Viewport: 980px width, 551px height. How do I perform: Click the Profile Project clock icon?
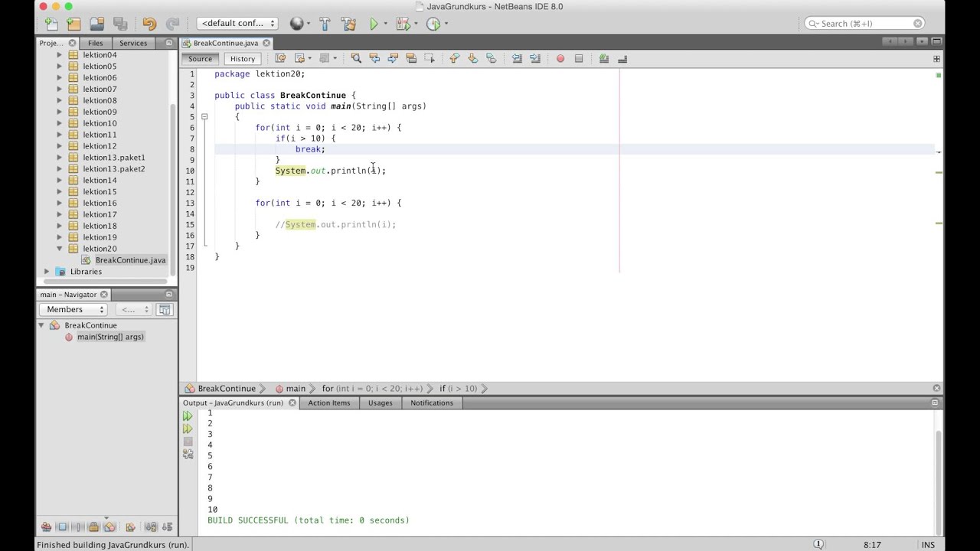tap(433, 24)
